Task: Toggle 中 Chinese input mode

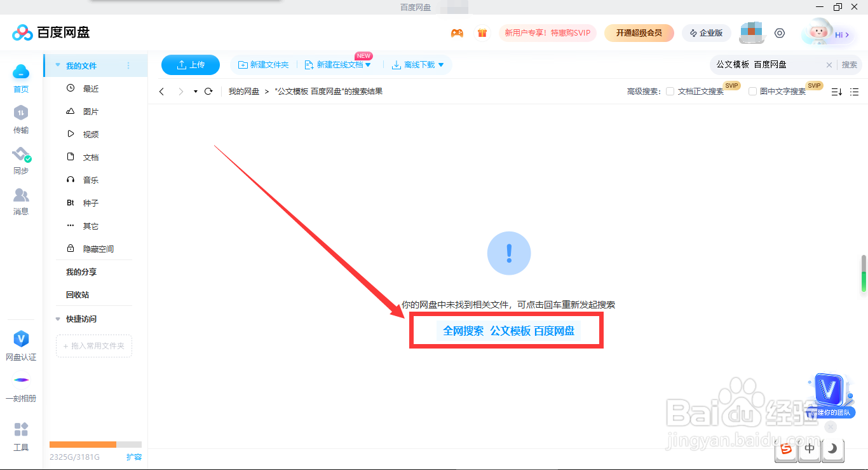Action: click(810, 449)
